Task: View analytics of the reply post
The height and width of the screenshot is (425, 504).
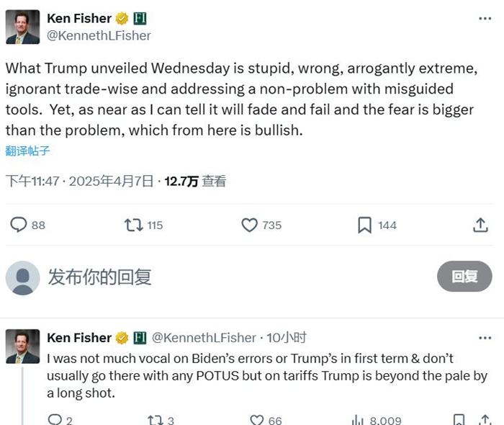Action: 358,420
